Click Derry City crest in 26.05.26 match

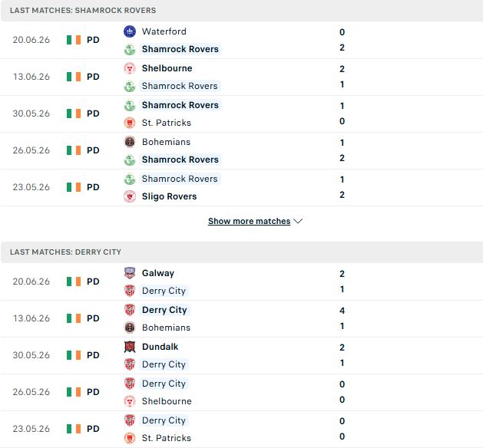pos(130,384)
